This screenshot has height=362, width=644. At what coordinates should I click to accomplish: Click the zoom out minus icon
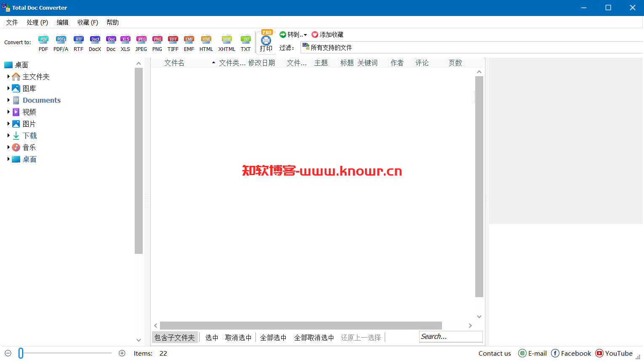[8, 353]
